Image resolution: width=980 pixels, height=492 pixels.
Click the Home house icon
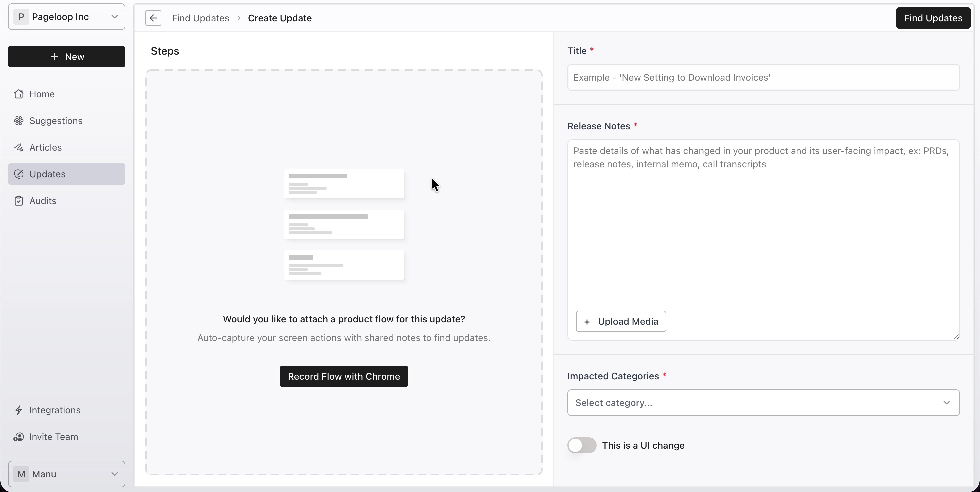[19, 94]
